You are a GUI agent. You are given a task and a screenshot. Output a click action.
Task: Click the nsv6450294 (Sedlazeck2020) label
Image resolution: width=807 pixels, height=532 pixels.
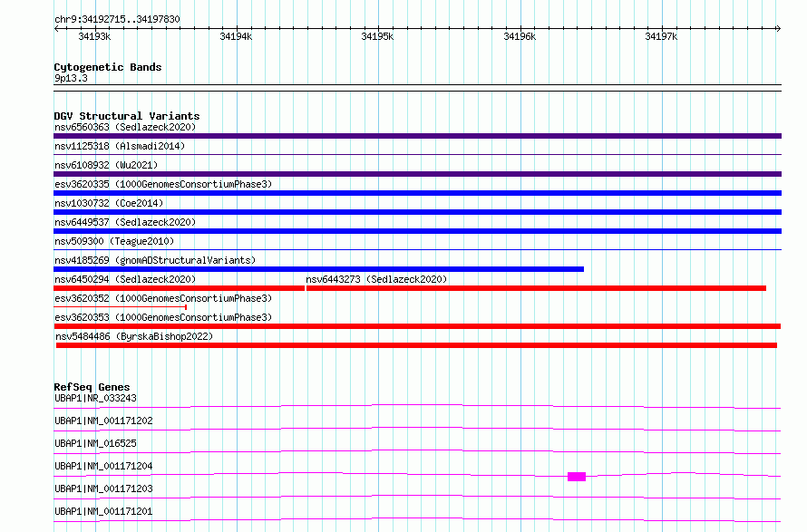(125, 279)
